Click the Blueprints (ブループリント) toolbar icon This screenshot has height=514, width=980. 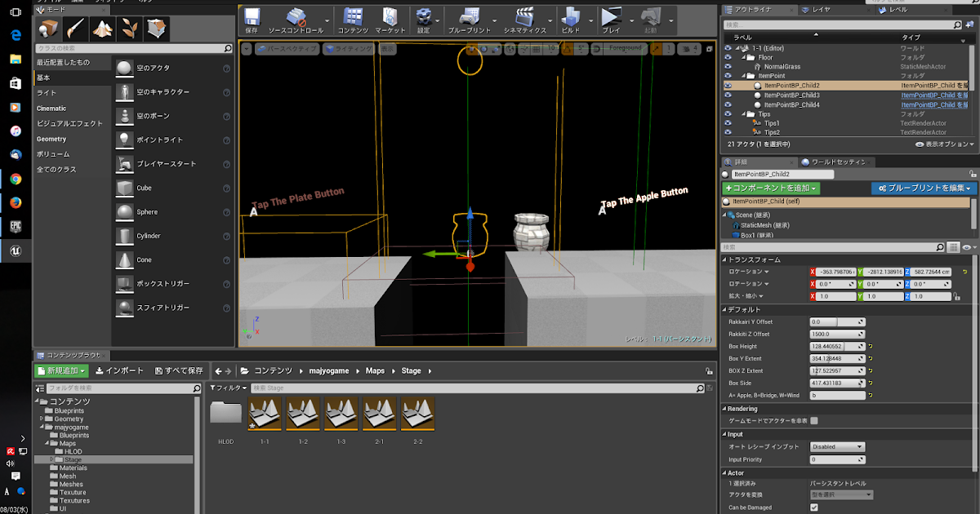[471, 17]
